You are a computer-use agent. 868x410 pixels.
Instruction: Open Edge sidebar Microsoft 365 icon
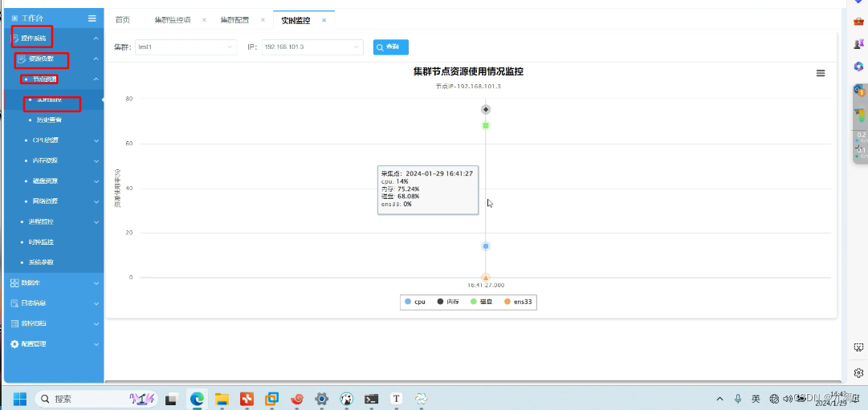(x=858, y=67)
